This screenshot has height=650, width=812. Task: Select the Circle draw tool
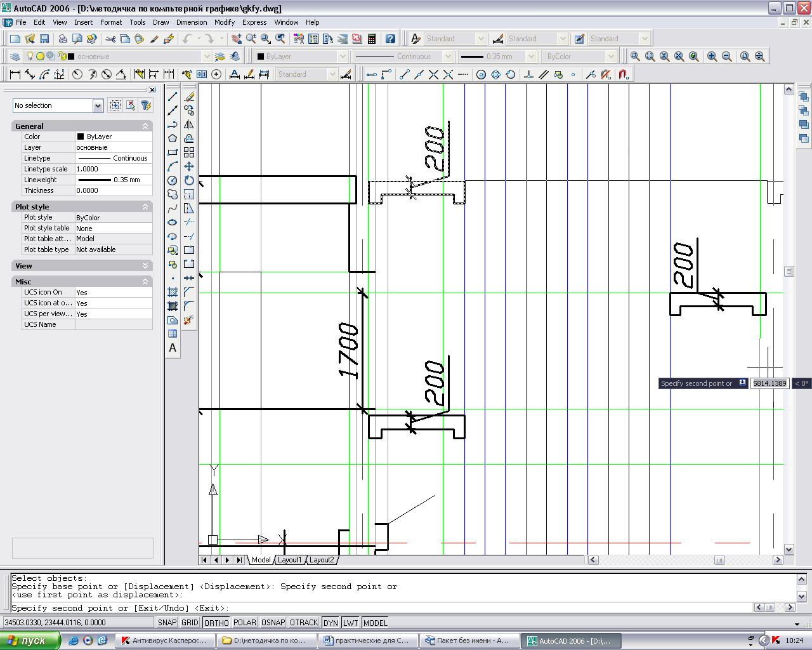173,180
